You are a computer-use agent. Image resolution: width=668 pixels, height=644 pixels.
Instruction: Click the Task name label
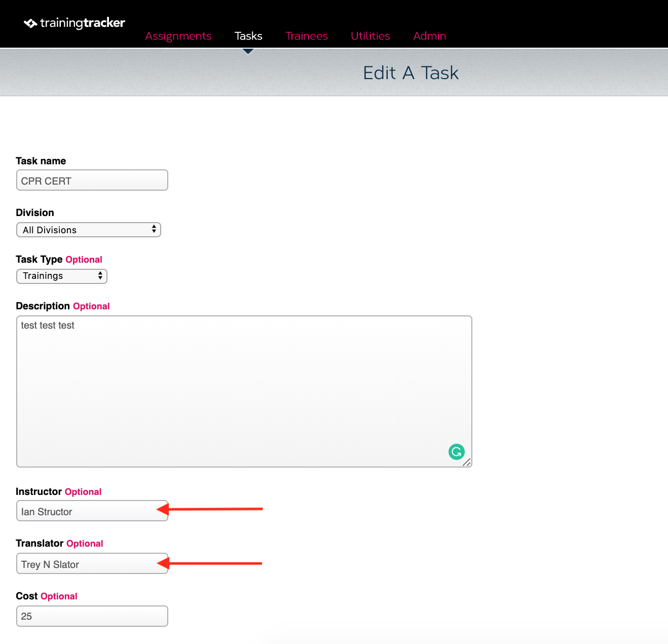click(41, 161)
